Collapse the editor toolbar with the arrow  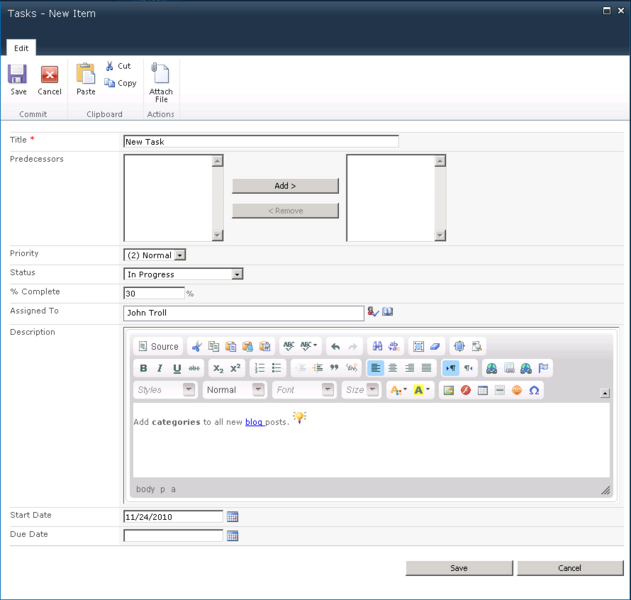pos(604,393)
